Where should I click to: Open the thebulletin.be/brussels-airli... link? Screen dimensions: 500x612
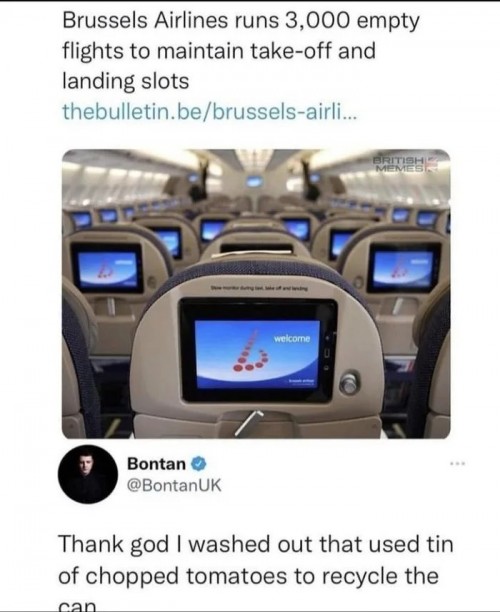[x=209, y=112]
